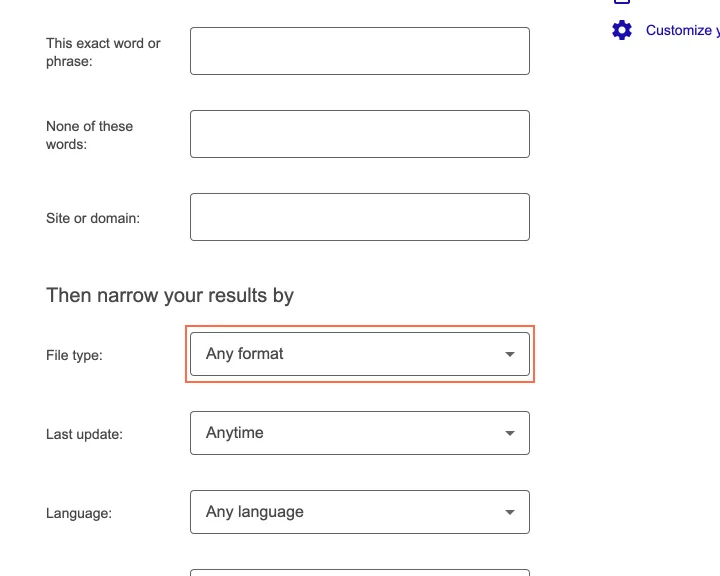Click the 'Site or domain:' label

93,218
